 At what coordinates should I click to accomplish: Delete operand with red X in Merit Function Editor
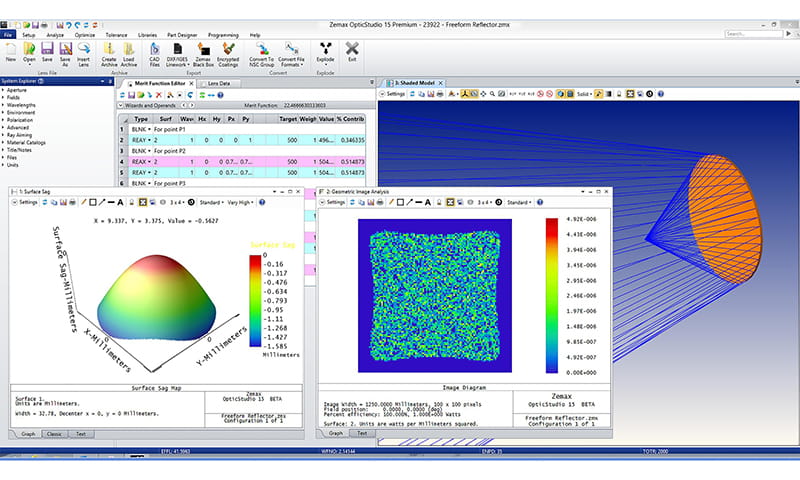point(159,95)
